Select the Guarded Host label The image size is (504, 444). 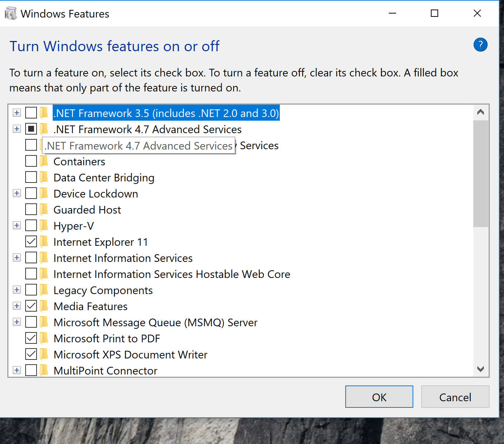click(87, 210)
